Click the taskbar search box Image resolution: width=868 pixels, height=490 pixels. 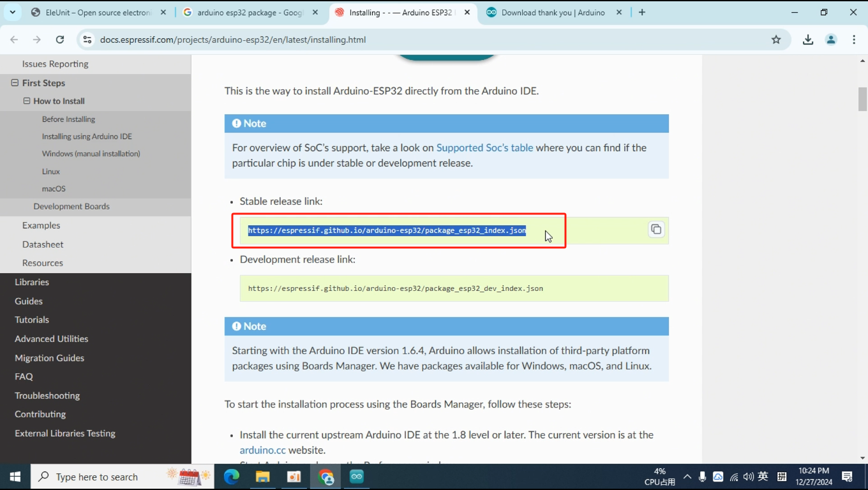123,477
